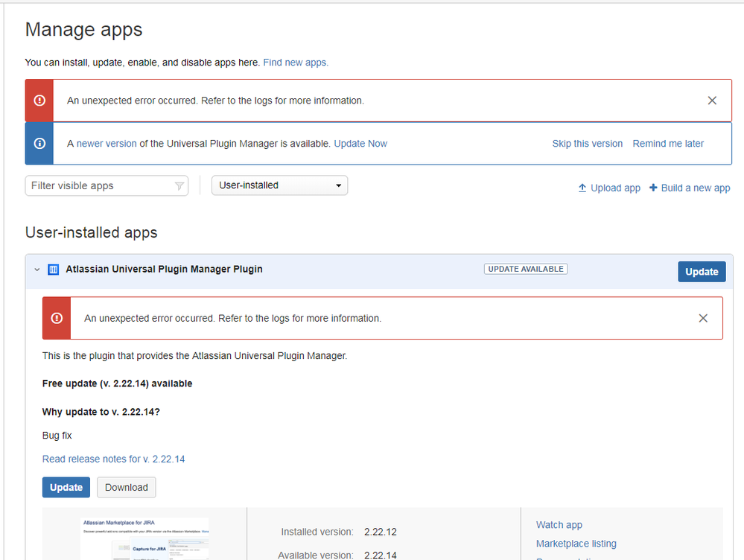Focus the Filter visible apps field
744x560 pixels.
tap(106, 185)
